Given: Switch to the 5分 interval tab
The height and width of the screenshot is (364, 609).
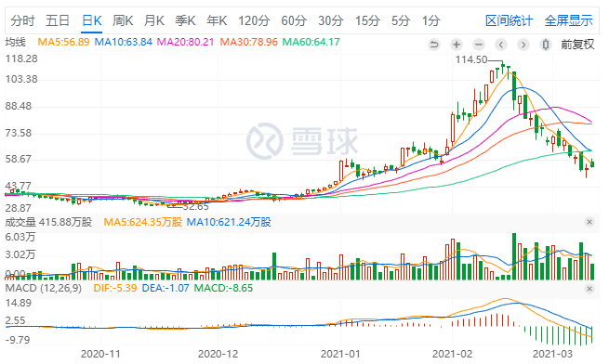Looking at the screenshot, I should tap(401, 20).
